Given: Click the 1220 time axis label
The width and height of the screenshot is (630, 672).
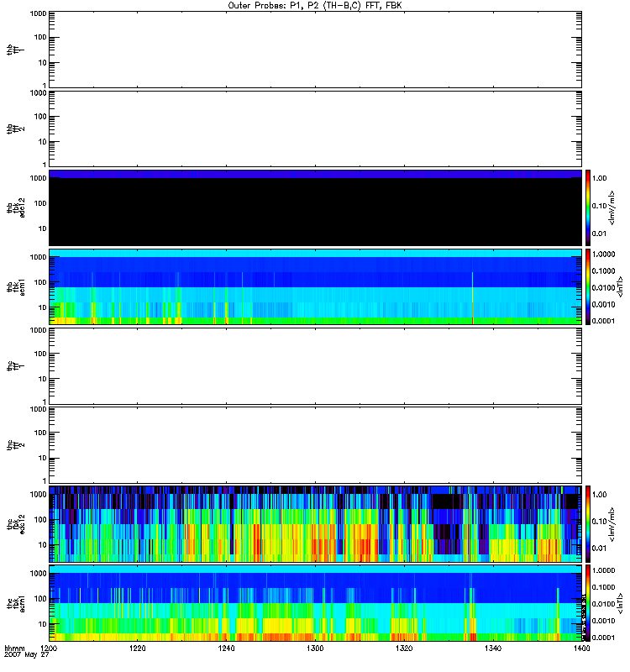Looking at the screenshot, I should tap(138, 649).
